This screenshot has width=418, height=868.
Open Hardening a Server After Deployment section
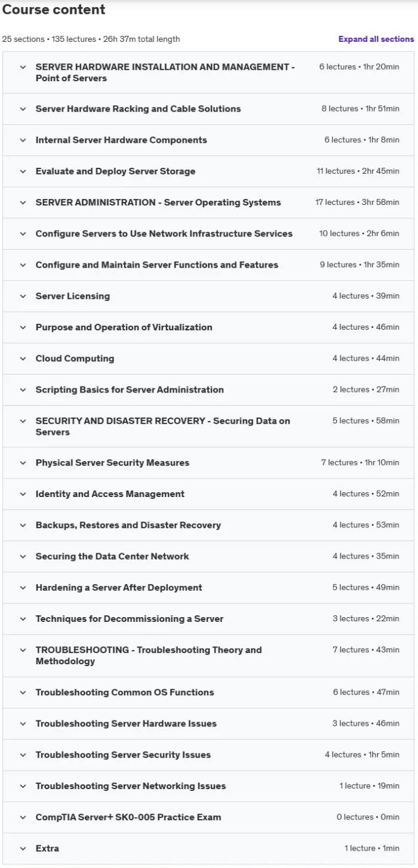[208, 588]
